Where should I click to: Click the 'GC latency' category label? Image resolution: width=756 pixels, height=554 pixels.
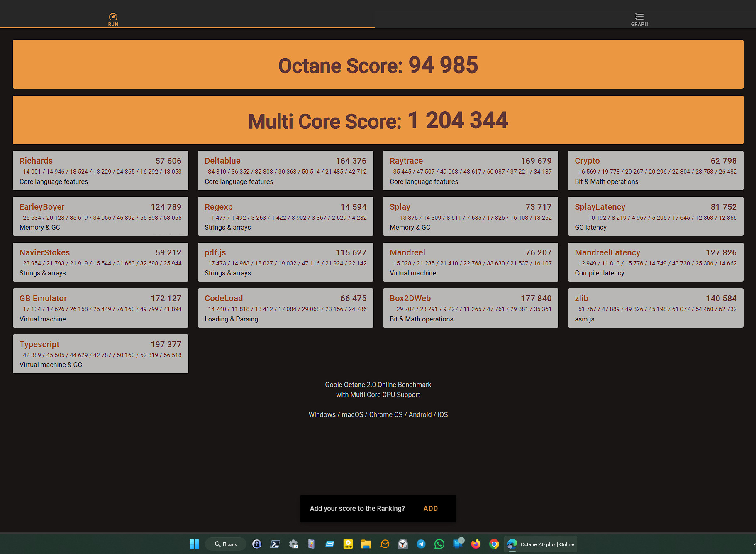point(590,227)
